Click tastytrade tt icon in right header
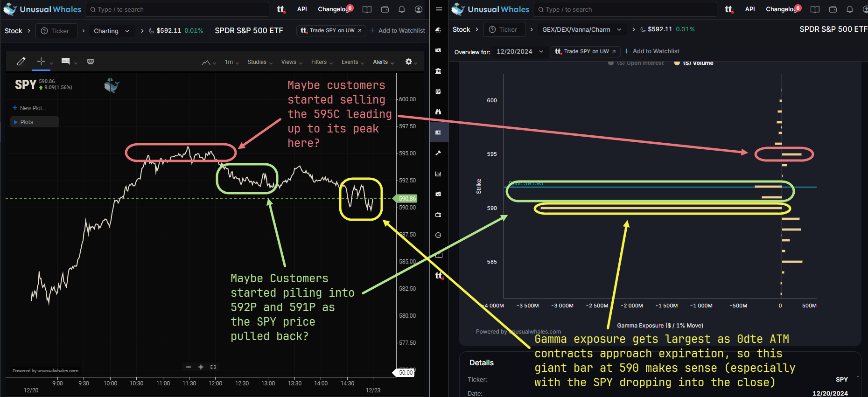This screenshot has width=868, height=397. [729, 9]
